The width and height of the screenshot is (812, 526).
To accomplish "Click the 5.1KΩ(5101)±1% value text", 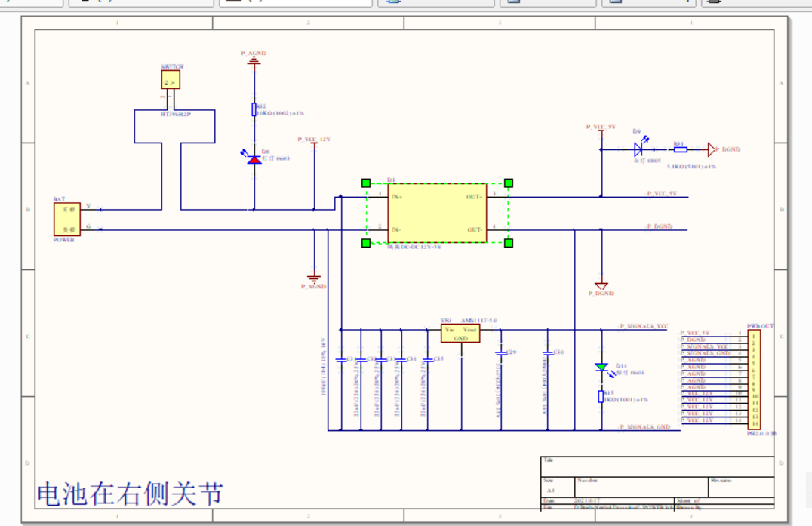I will [x=691, y=166].
